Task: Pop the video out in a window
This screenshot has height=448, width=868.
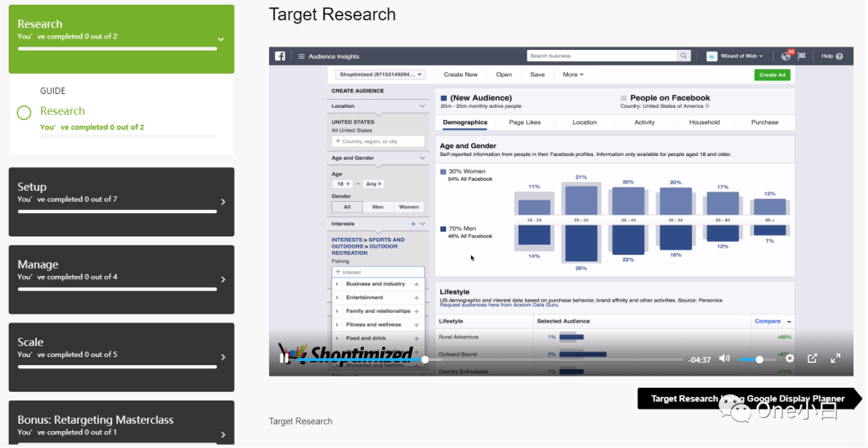Action: (x=812, y=359)
